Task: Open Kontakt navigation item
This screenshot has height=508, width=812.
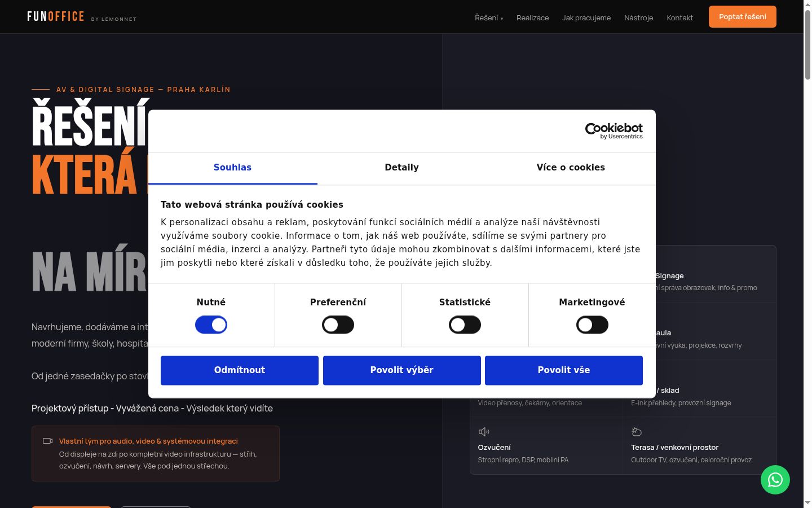Action: (679, 17)
